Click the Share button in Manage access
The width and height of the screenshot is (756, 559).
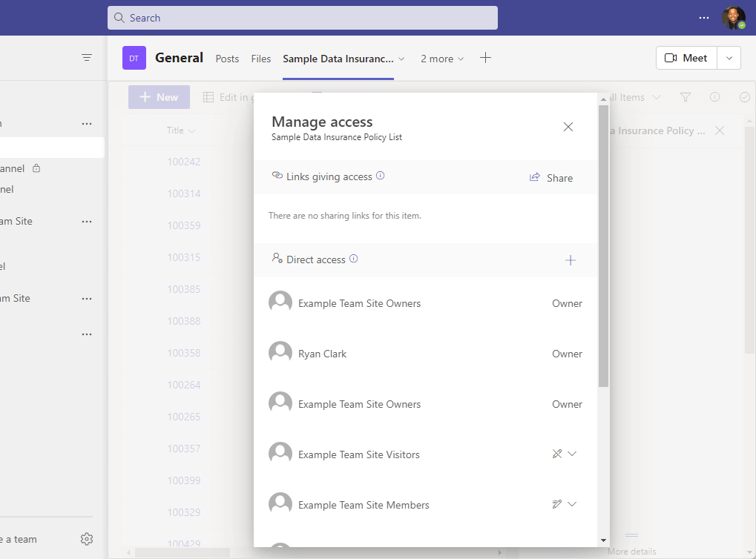tap(551, 178)
